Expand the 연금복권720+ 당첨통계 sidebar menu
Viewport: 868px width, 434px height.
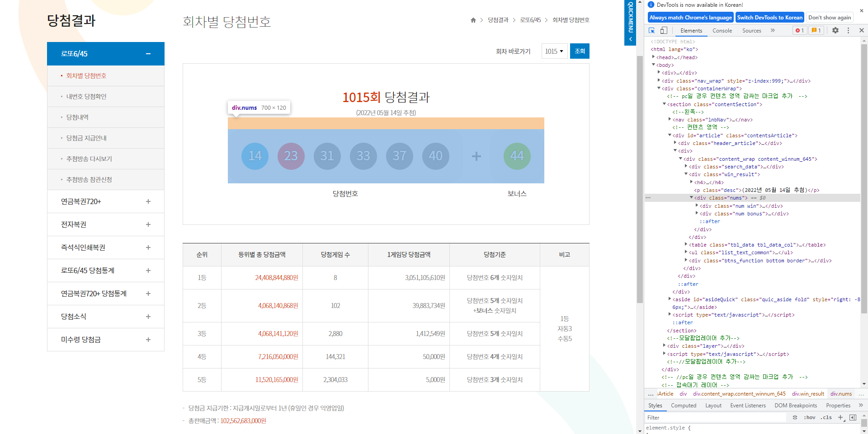[106, 294]
